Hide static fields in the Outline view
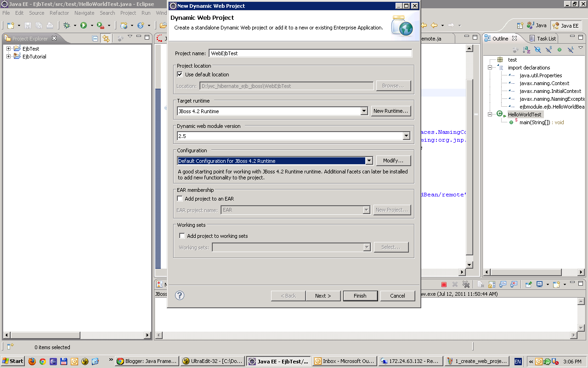Screen dimensions: 588x368 [548, 49]
